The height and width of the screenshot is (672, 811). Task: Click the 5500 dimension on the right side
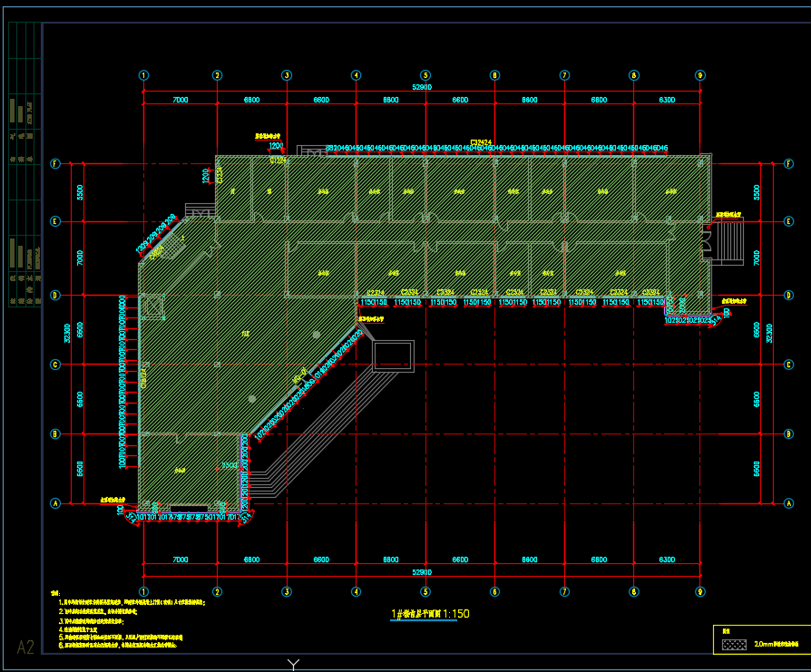tap(757, 193)
